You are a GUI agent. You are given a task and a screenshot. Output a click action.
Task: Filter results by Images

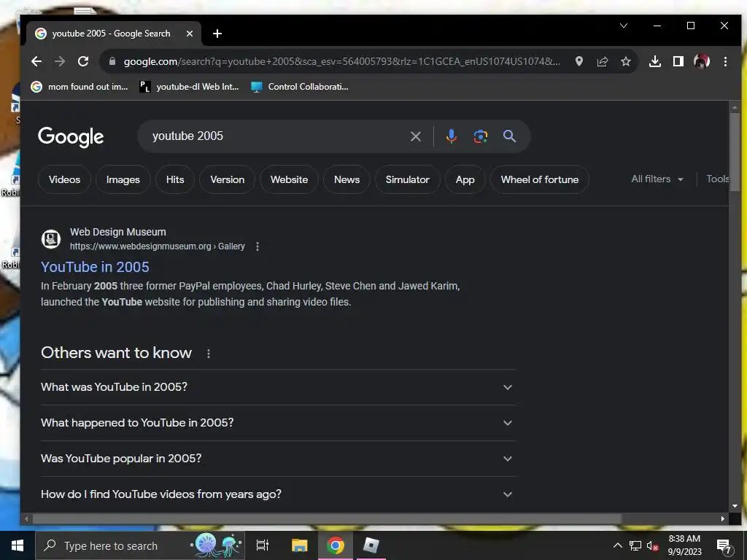[123, 179]
